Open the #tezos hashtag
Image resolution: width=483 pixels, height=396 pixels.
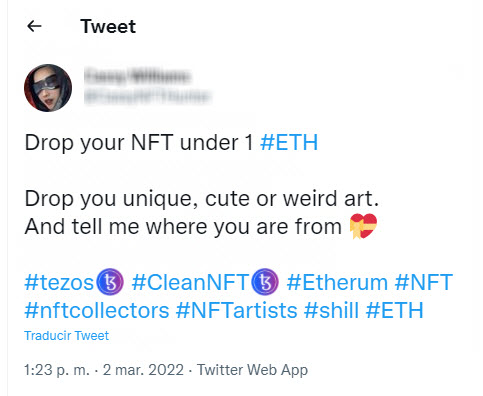59,282
